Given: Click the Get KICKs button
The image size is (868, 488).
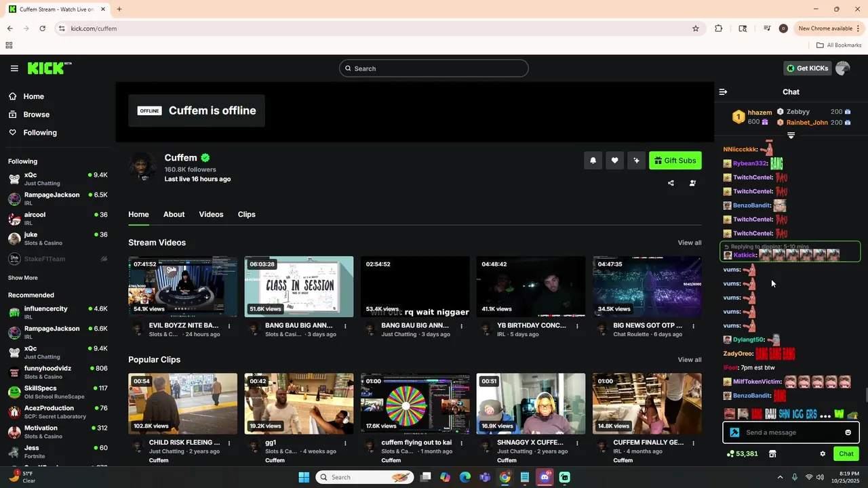Looking at the screenshot, I should (807, 68).
